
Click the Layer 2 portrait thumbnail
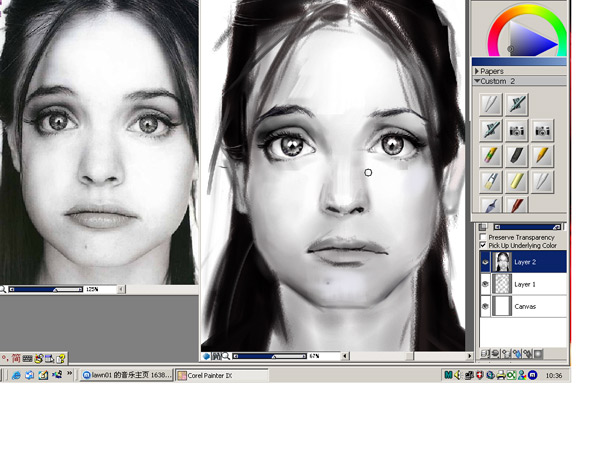pos(502,262)
